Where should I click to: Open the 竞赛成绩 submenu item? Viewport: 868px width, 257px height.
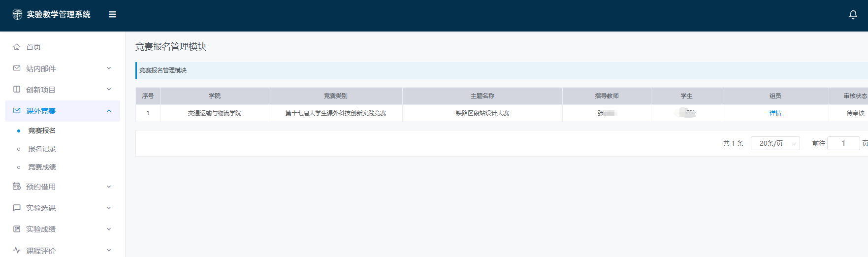pyautogui.click(x=42, y=167)
